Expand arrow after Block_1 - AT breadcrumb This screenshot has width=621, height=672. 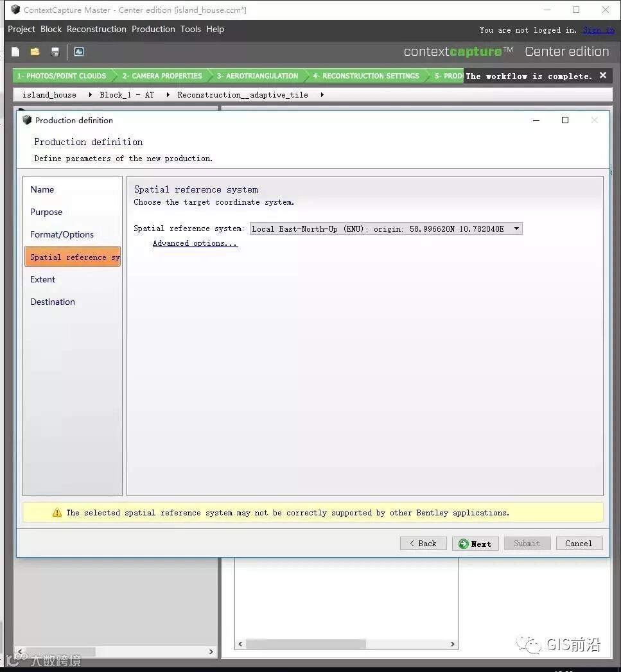[168, 95]
